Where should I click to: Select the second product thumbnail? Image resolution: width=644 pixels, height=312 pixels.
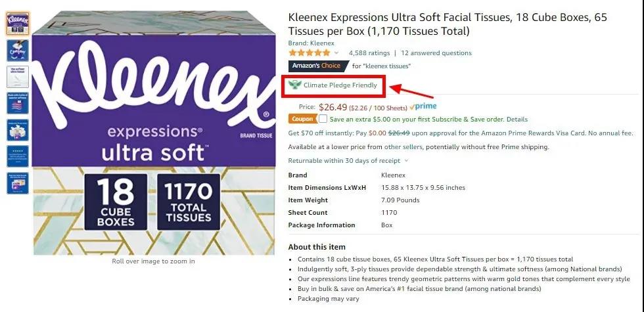tap(18, 50)
